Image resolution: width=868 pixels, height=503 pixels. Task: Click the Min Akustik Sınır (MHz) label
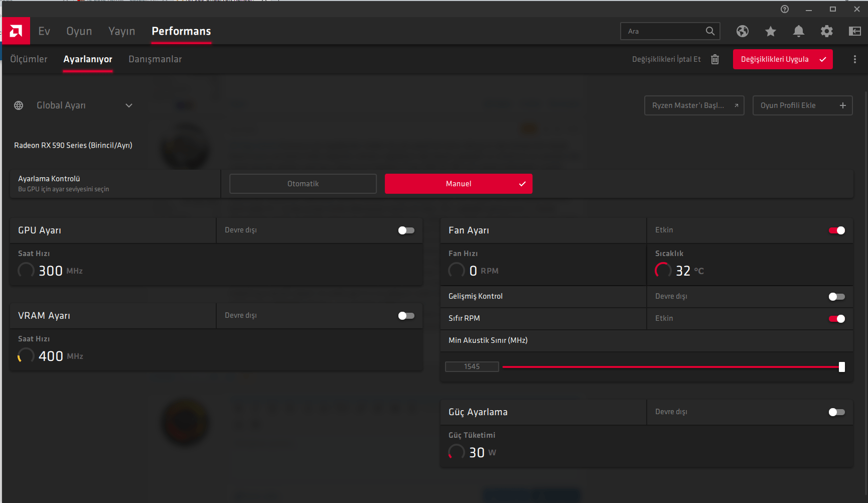tap(488, 340)
